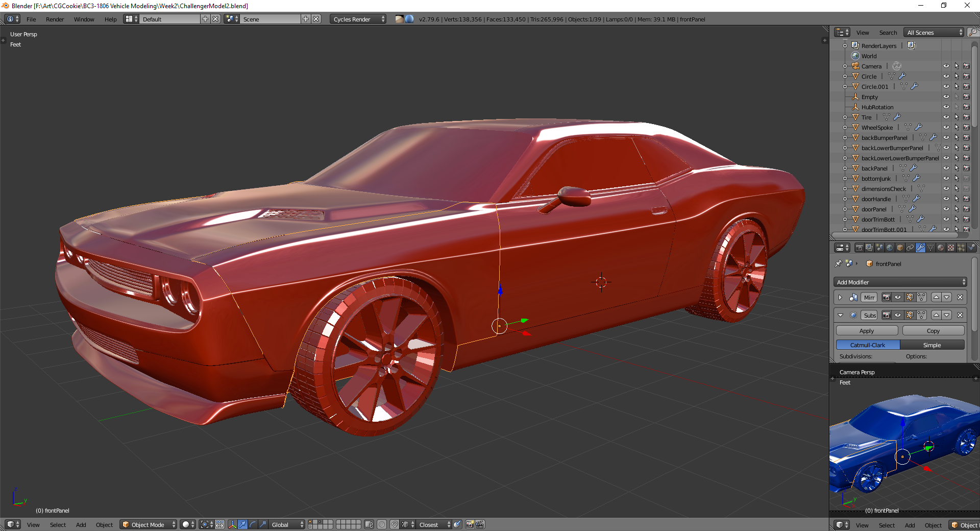Viewport: 980px width, 531px height.
Task: Toggle snap magnet during transform
Action: [395, 524]
